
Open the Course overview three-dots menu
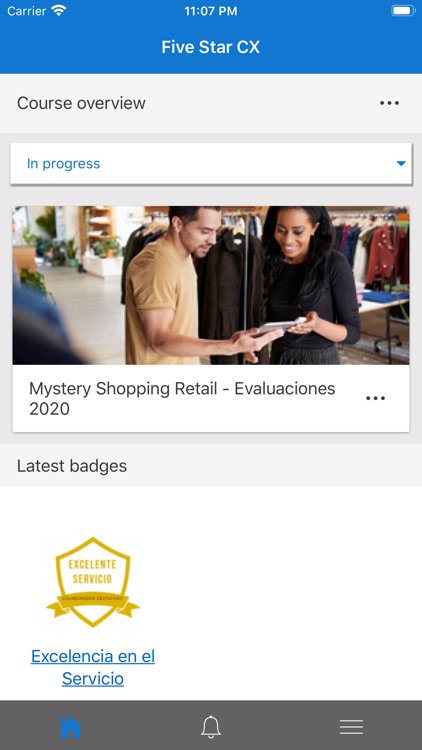tap(389, 103)
